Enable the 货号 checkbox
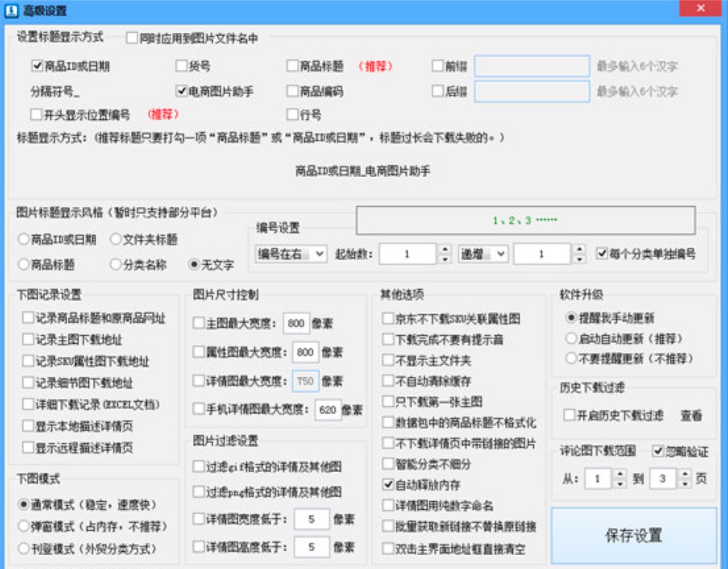The width and height of the screenshot is (728, 569). (182, 66)
